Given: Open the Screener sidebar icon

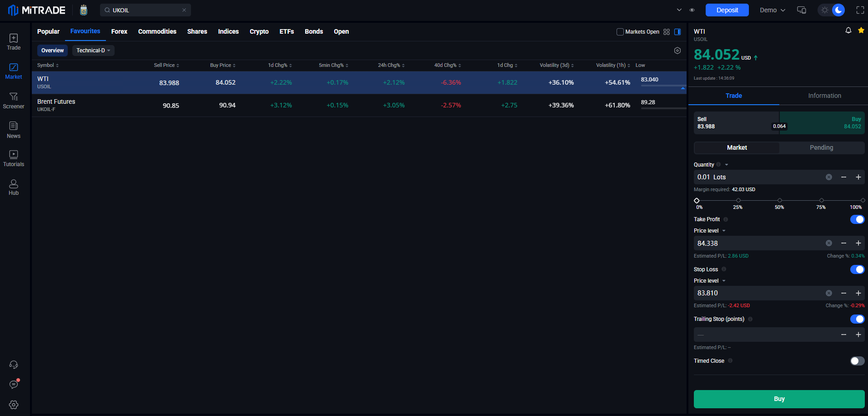Looking at the screenshot, I should [14, 100].
